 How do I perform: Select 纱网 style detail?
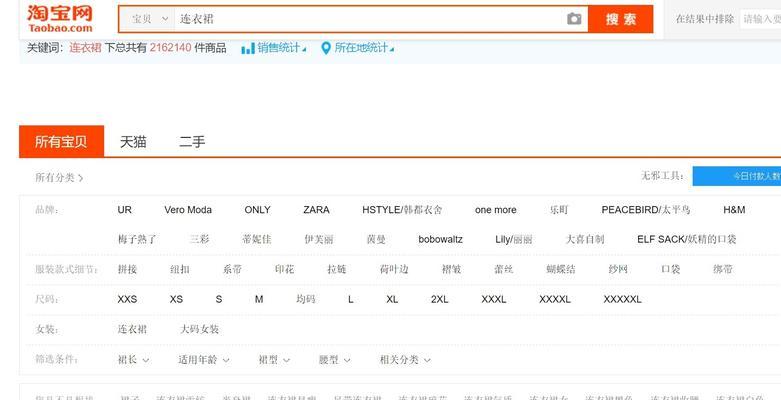618,269
